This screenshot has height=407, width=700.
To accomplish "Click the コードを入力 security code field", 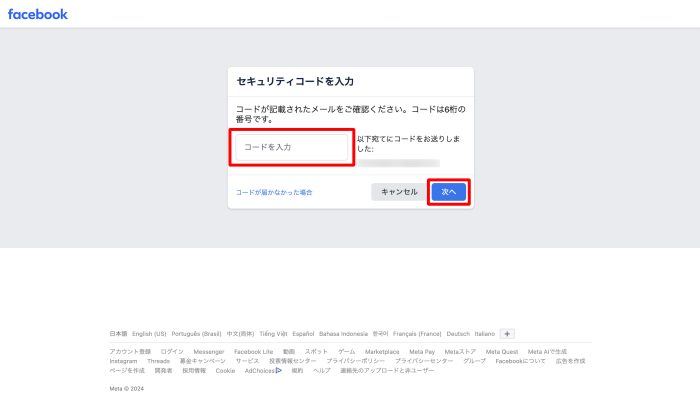I will pyautogui.click(x=293, y=147).
